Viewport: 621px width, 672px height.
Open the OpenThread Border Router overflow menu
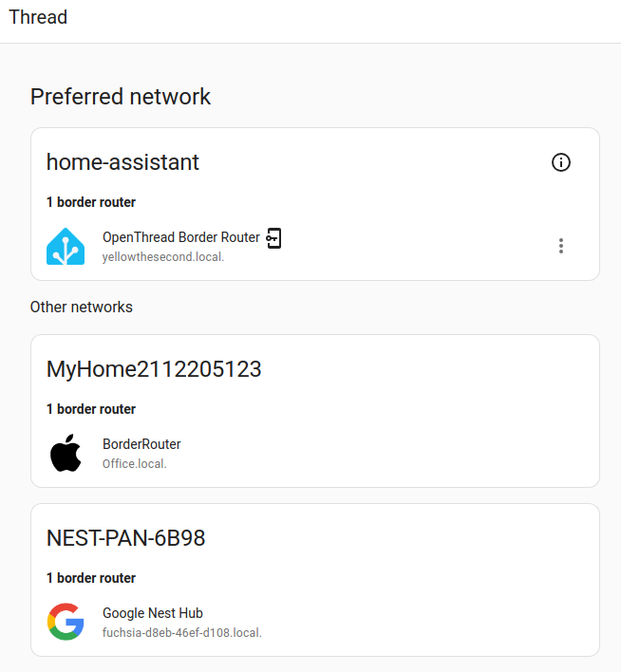[561, 246]
